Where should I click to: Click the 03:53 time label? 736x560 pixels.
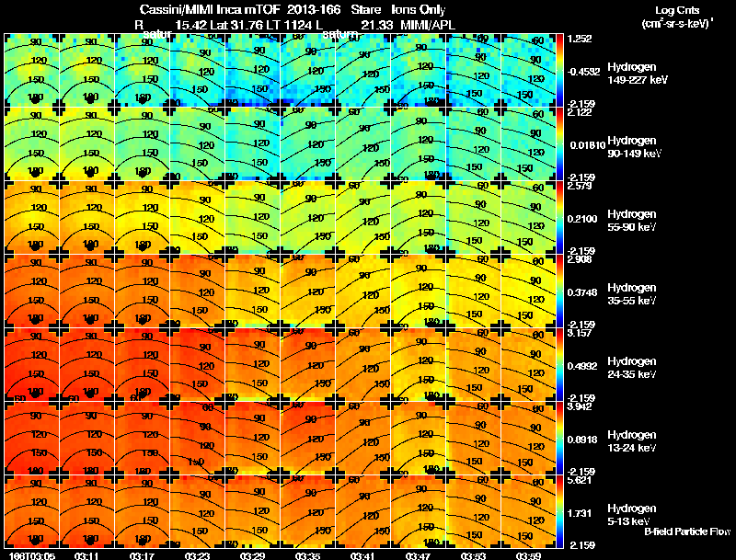pyautogui.click(x=473, y=555)
